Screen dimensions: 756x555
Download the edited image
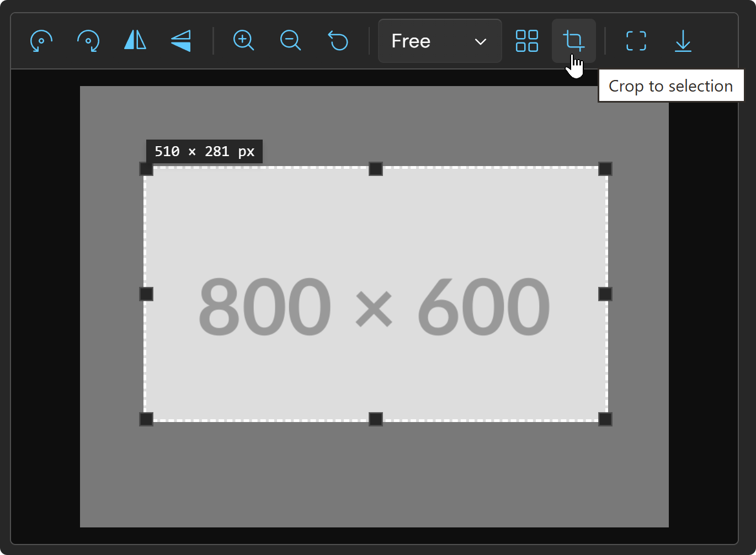click(x=683, y=41)
